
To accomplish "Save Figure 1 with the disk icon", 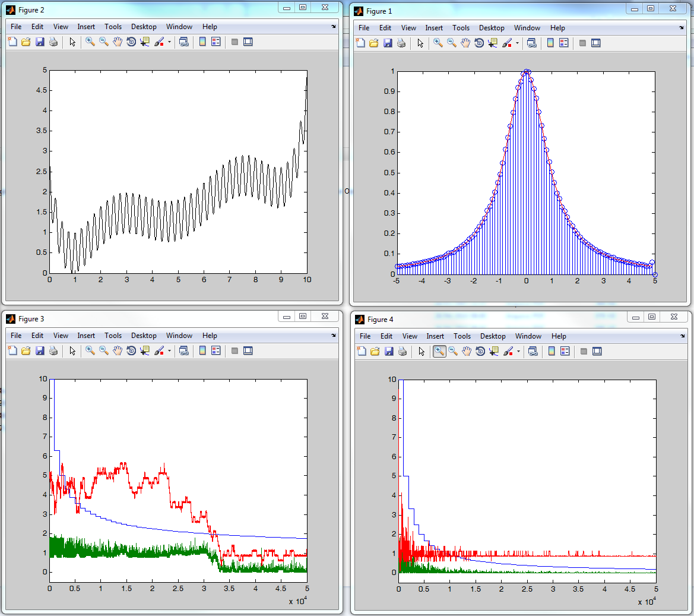I will click(x=388, y=43).
